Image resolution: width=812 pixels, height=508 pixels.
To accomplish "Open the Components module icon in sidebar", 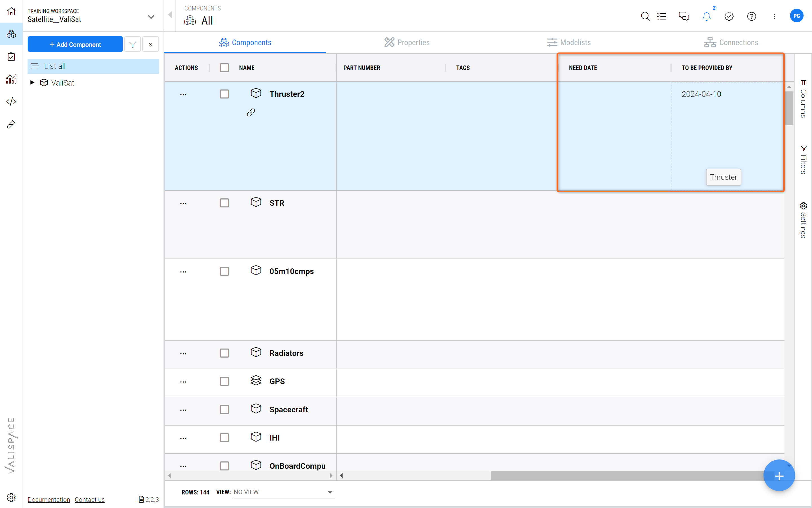I will point(11,34).
